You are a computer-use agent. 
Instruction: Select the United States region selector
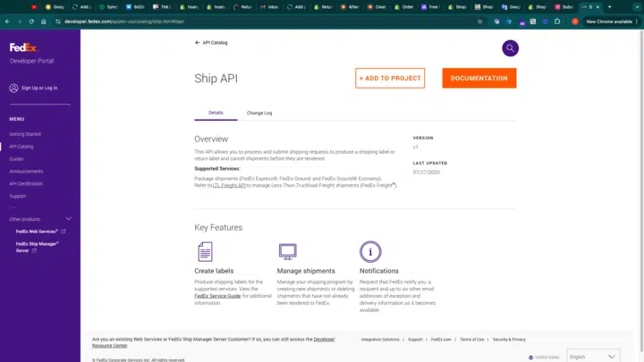pyautogui.click(x=545, y=357)
